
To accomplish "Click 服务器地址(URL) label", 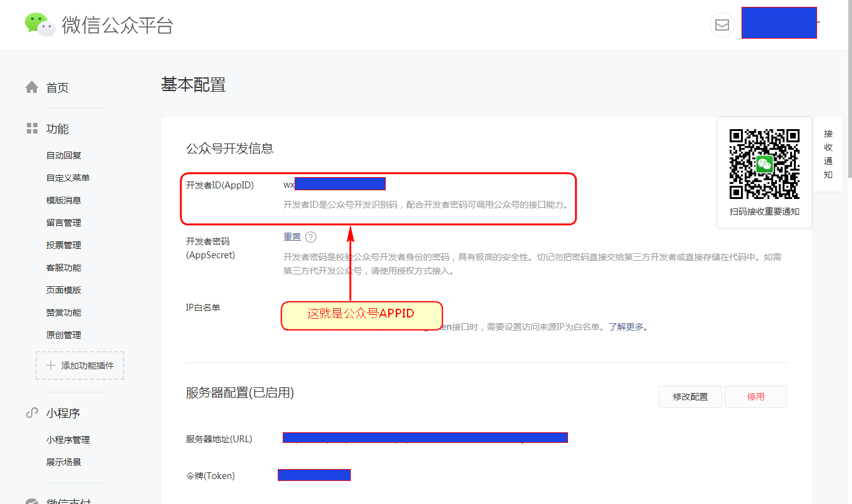I will [219, 439].
